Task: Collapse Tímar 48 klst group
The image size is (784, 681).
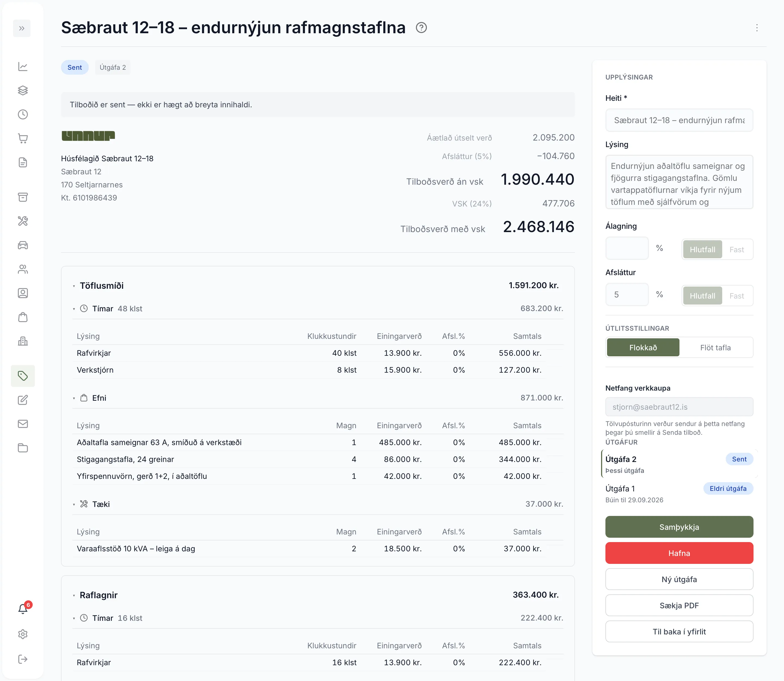Action: pos(74,309)
